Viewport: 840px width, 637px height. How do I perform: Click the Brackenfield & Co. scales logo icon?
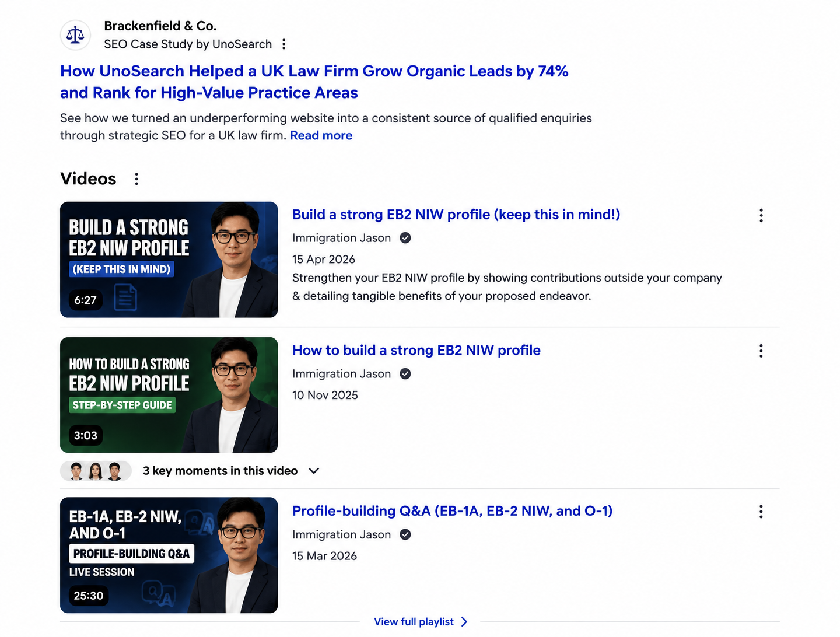coord(75,35)
